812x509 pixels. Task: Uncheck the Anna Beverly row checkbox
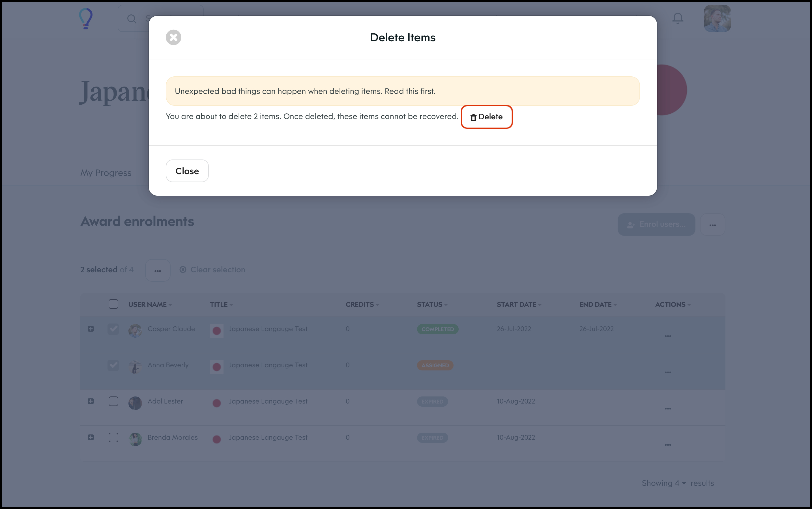click(x=113, y=365)
